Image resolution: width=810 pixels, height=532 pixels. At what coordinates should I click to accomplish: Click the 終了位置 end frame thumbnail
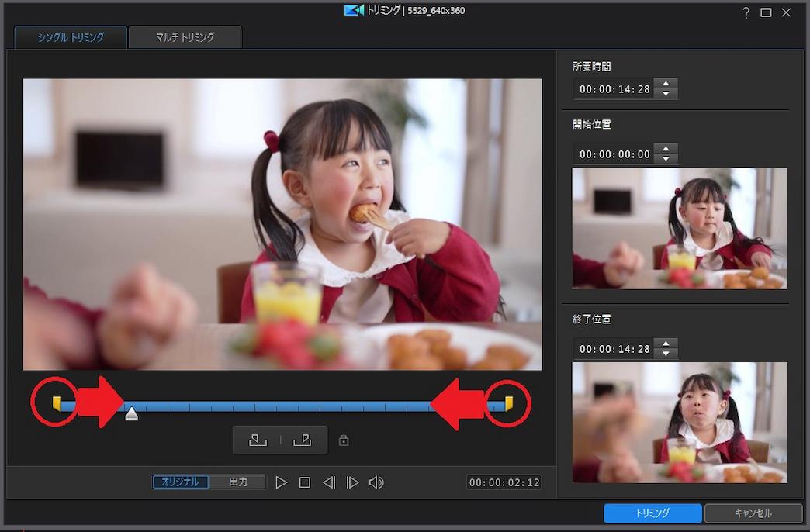680,423
